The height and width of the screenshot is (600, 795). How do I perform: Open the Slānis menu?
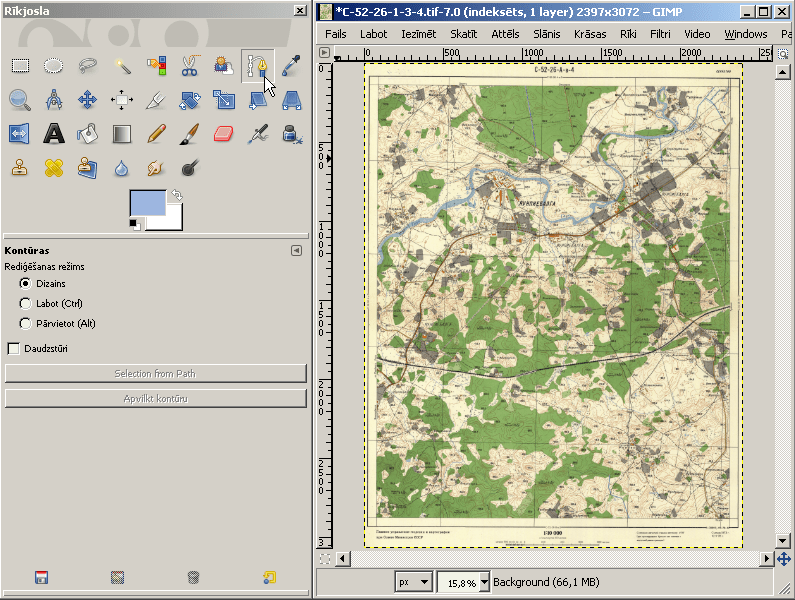click(x=547, y=34)
